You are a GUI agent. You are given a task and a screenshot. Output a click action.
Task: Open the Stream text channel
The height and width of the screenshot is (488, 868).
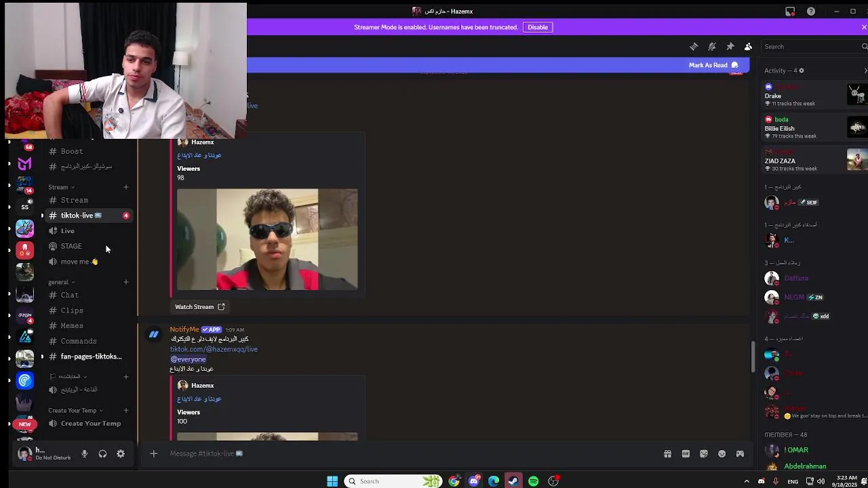coord(88,200)
